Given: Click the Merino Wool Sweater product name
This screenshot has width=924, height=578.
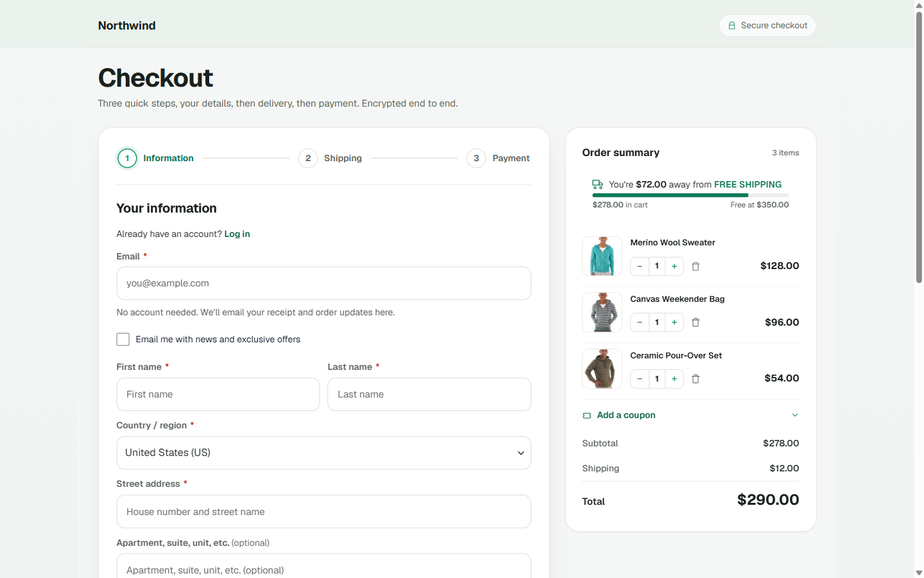Looking at the screenshot, I should [672, 243].
